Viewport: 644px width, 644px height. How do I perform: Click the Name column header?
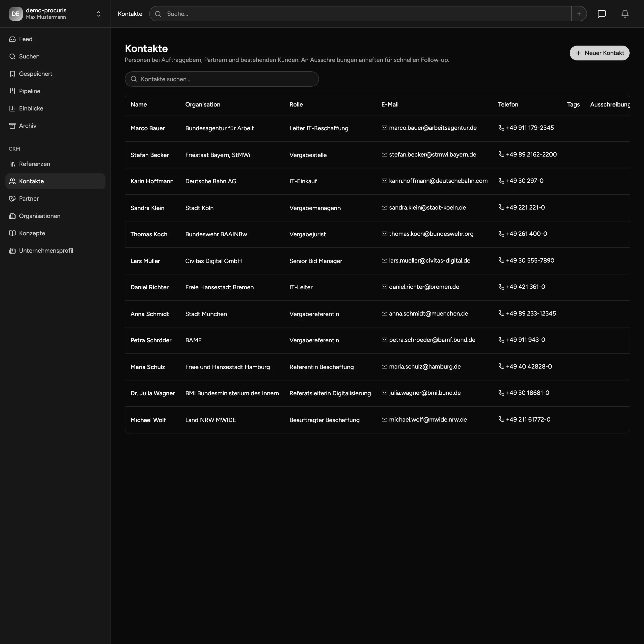tap(139, 104)
